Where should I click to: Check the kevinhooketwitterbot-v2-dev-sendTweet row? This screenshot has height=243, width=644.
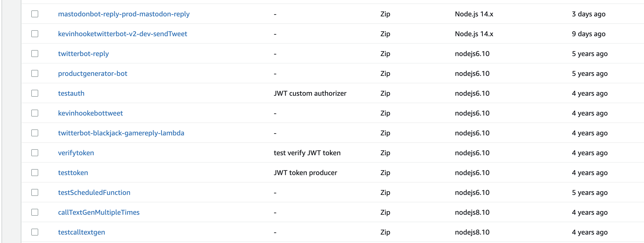point(35,34)
